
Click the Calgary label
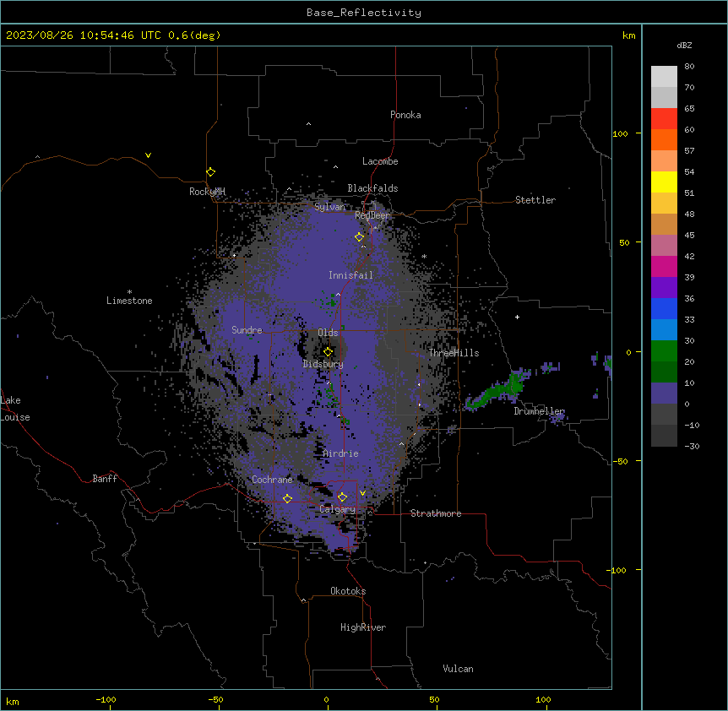click(338, 509)
